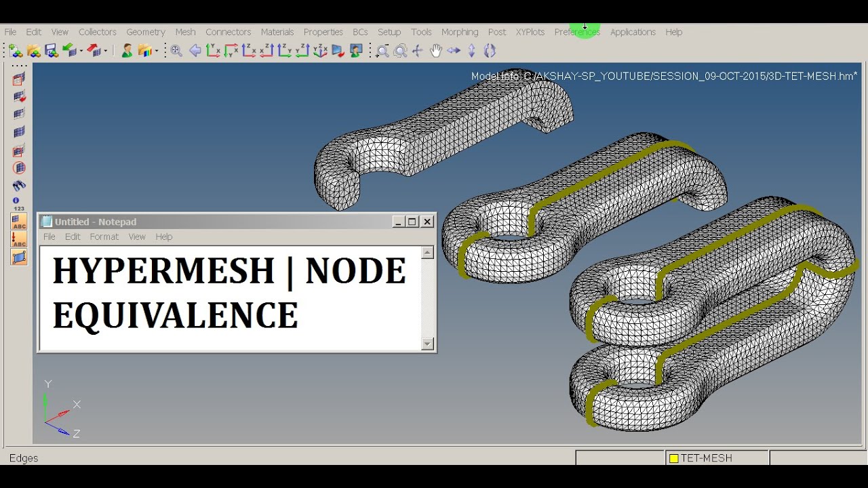Screen dimensions: 868x488
Task: Click the vertical rotate double-arrow icon
Action: pyautogui.click(x=472, y=51)
